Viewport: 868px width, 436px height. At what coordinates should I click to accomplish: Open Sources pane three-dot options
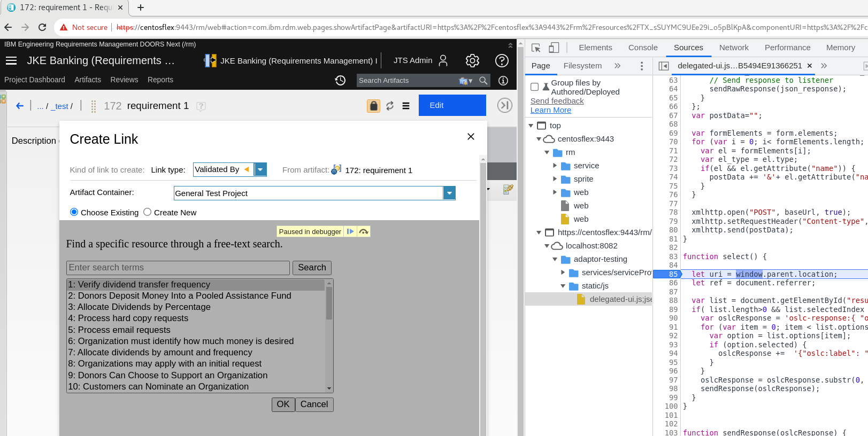pyautogui.click(x=642, y=66)
